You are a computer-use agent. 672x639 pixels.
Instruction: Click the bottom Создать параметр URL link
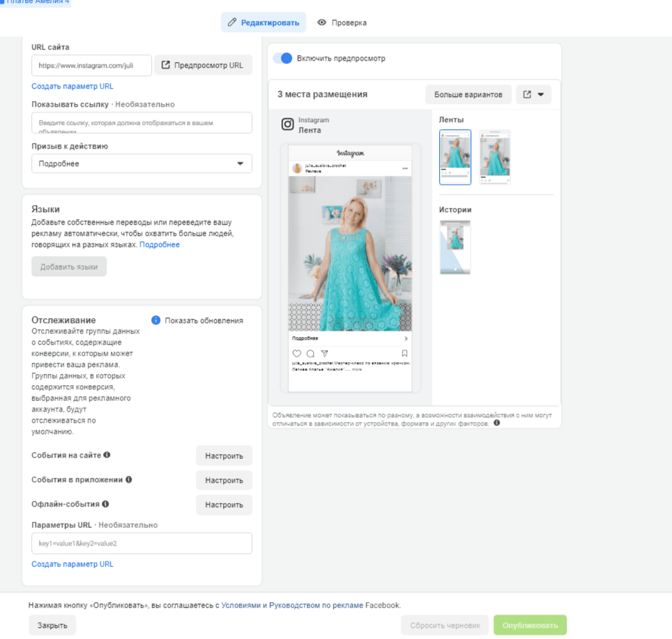(72, 564)
